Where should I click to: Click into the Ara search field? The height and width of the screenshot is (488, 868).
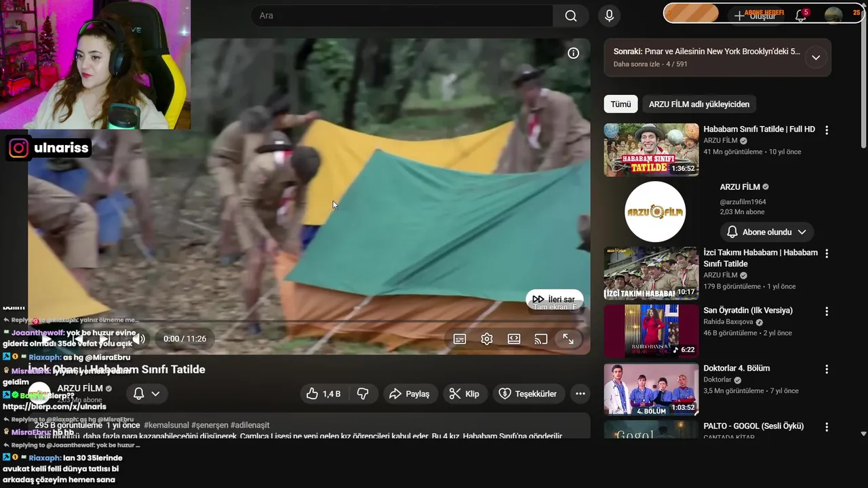pos(403,16)
